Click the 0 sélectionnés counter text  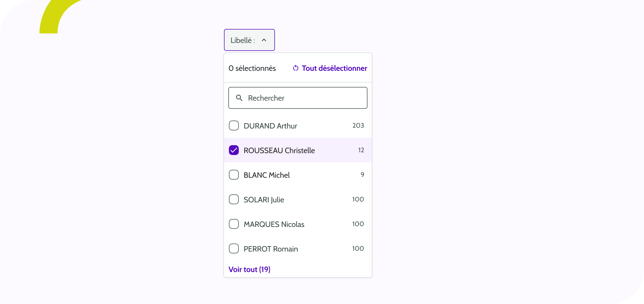pyautogui.click(x=252, y=68)
